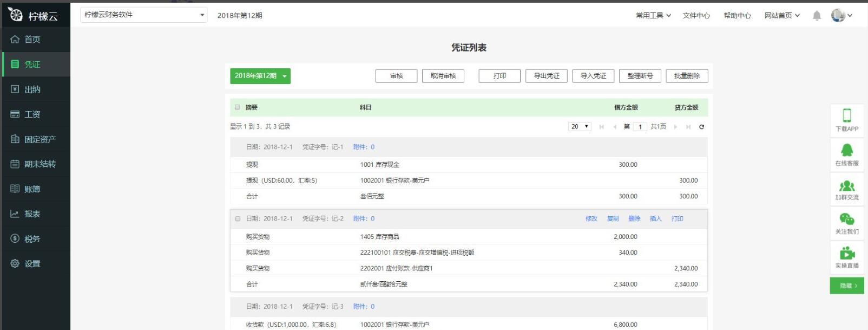The image size is (868, 330).
Task: Expand the 网站首页 menu
Action: (x=782, y=16)
